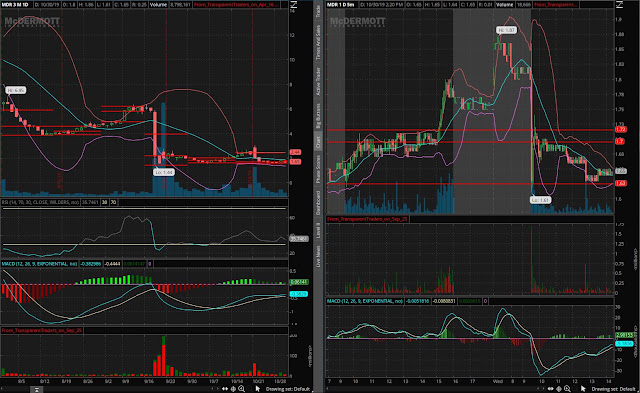
Task: Select the crosshair tool below left chart
Action: [x=233, y=389]
